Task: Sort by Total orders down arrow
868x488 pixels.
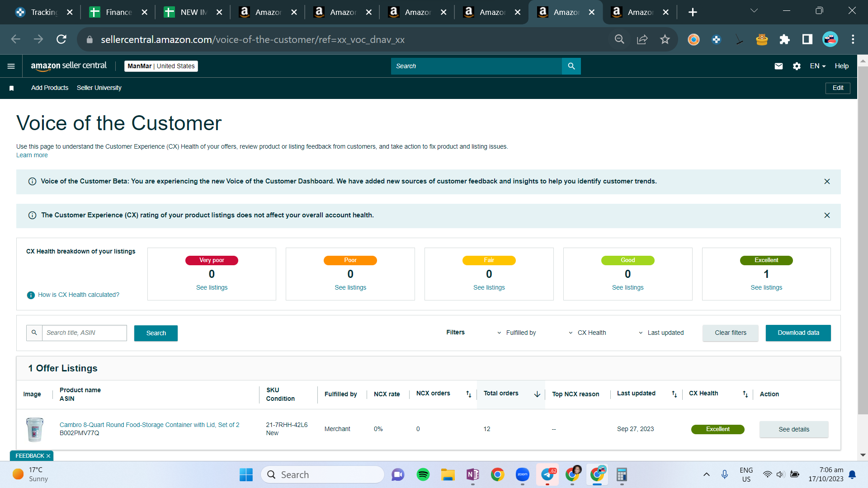Action: [537, 394]
